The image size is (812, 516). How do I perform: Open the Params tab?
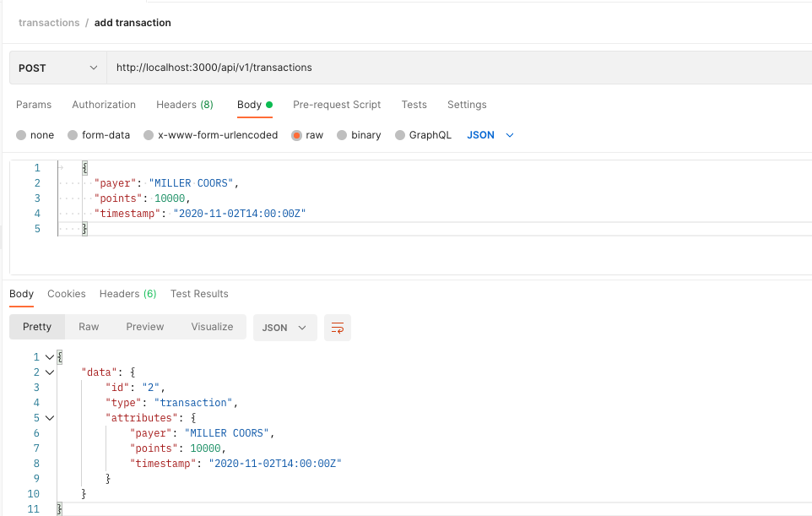[34, 105]
